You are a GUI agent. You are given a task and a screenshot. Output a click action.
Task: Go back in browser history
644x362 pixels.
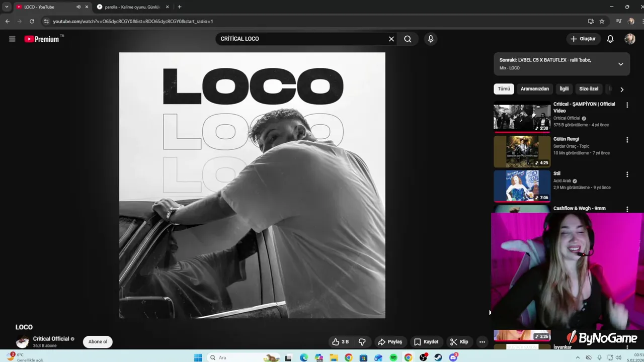click(x=7, y=21)
